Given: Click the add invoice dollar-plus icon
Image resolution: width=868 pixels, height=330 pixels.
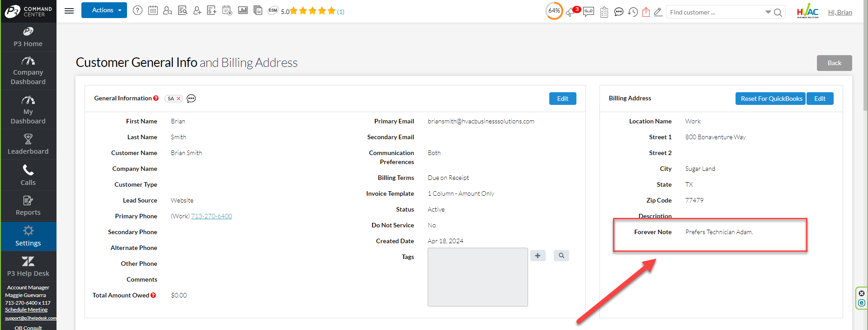Looking at the screenshot, I should [212, 10].
